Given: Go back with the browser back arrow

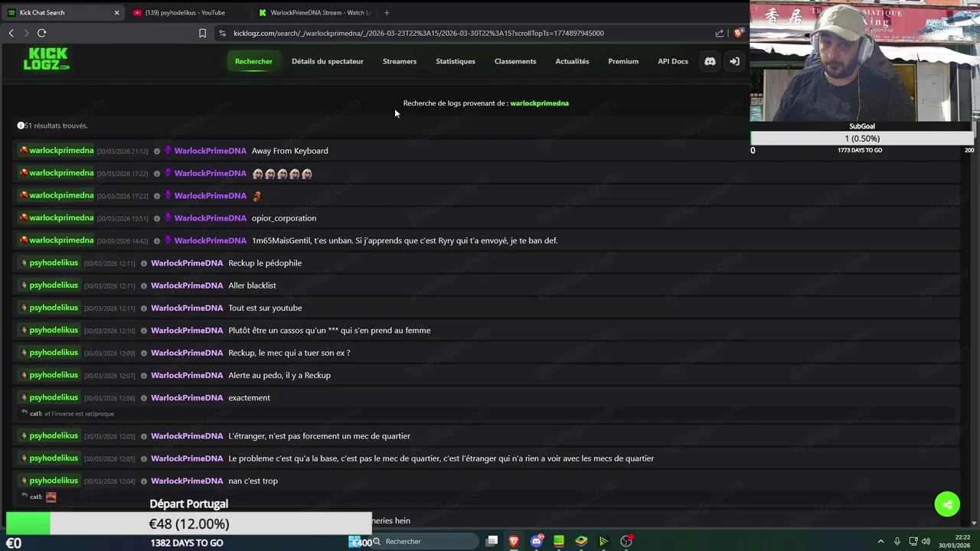Looking at the screenshot, I should tap(11, 33).
